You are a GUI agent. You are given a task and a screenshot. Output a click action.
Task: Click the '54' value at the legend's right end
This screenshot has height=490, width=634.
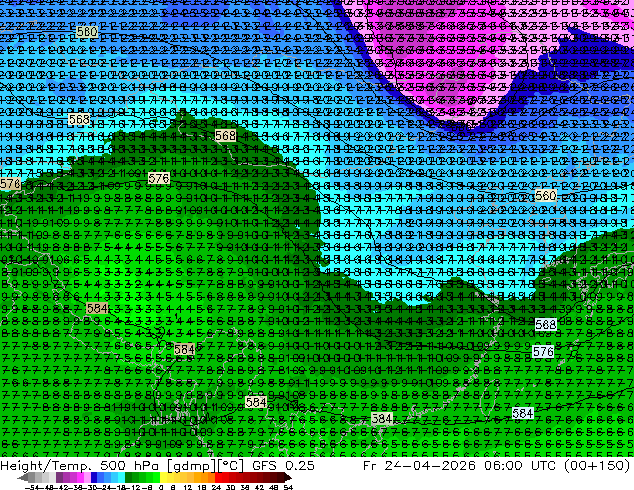[x=288, y=487]
